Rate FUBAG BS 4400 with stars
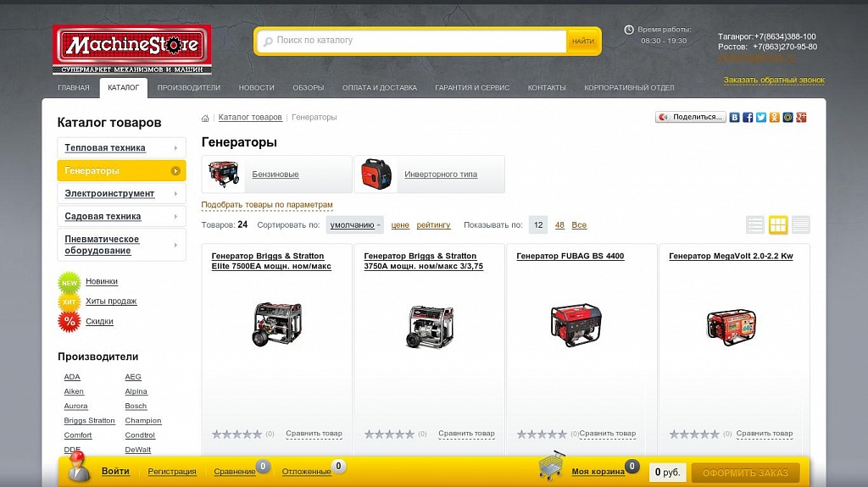This screenshot has width=868, height=487. tap(542, 434)
